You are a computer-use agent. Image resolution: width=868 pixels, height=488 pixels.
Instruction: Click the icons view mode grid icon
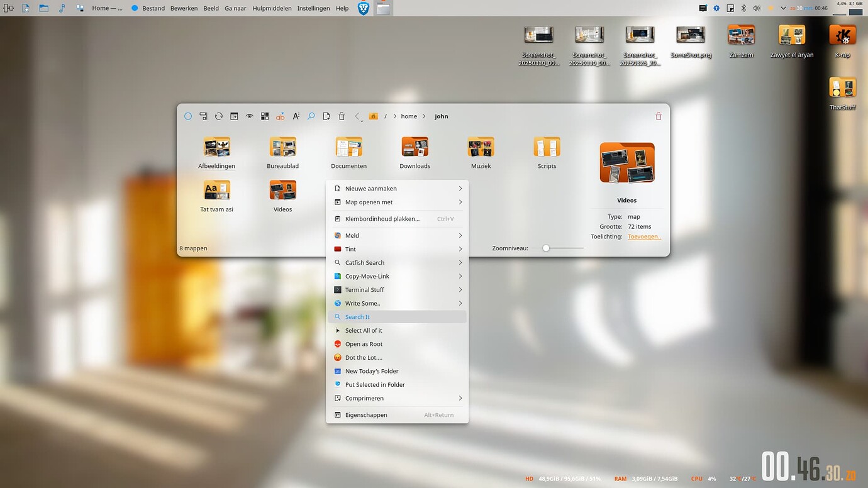tap(265, 116)
